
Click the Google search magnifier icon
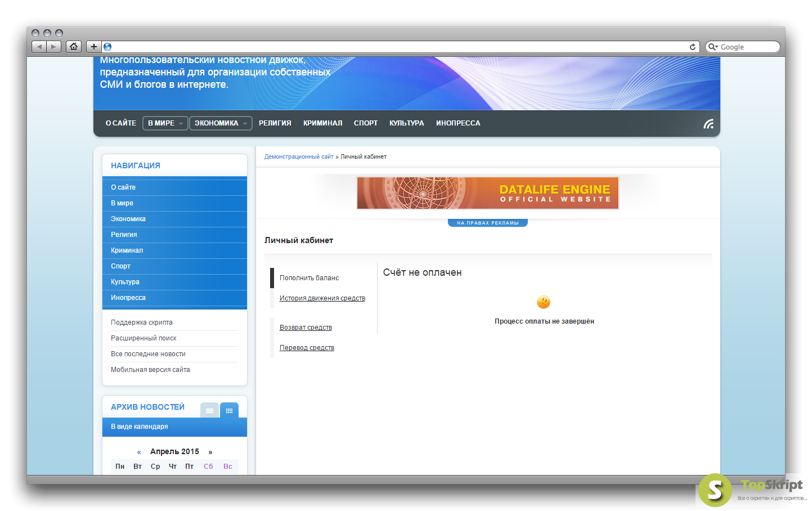pyautogui.click(x=712, y=47)
